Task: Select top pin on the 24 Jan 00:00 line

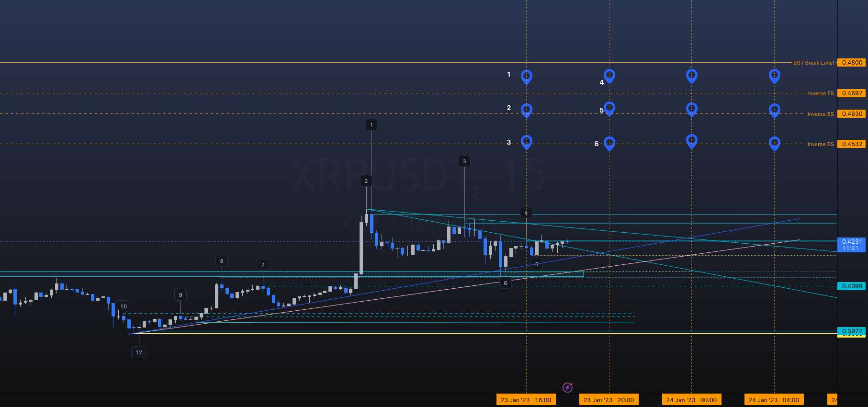Action: [x=691, y=76]
